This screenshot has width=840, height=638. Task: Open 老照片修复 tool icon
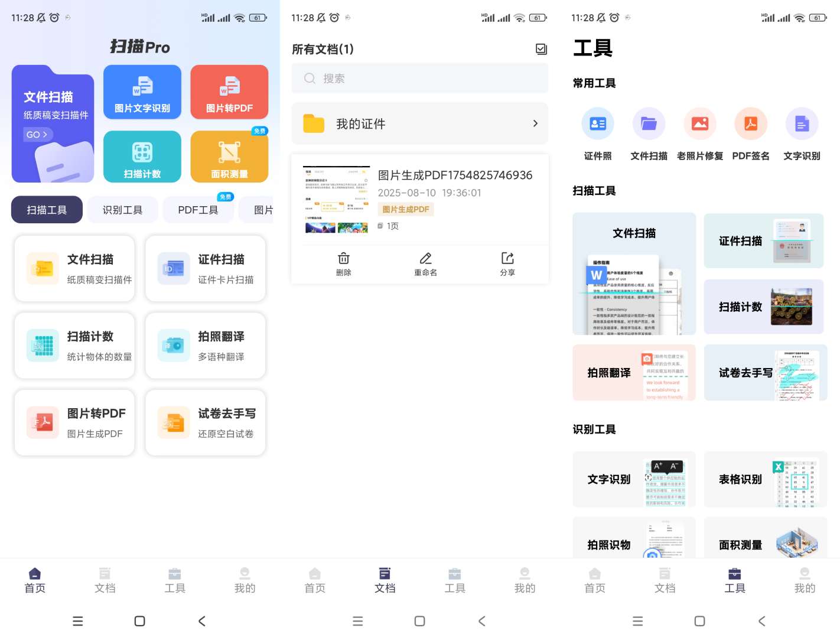pos(700,134)
